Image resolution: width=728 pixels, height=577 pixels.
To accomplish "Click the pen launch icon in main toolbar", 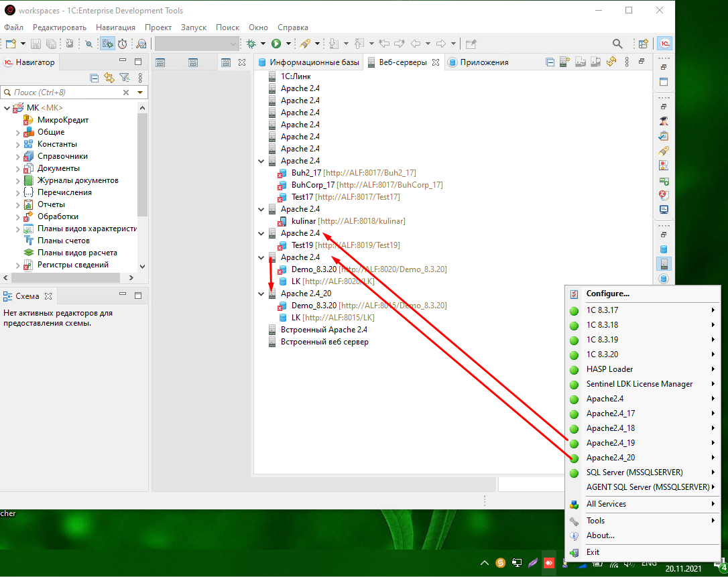I will 305,44.
